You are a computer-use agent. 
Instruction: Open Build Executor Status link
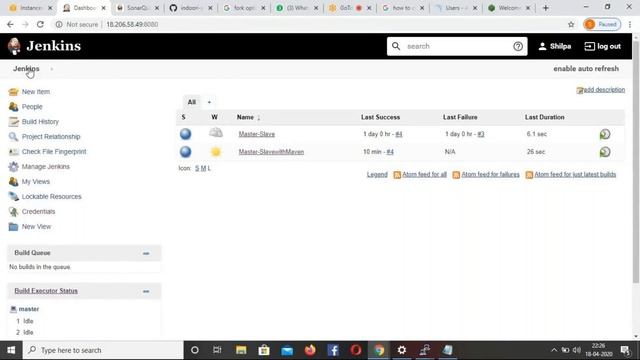point(46,291)
